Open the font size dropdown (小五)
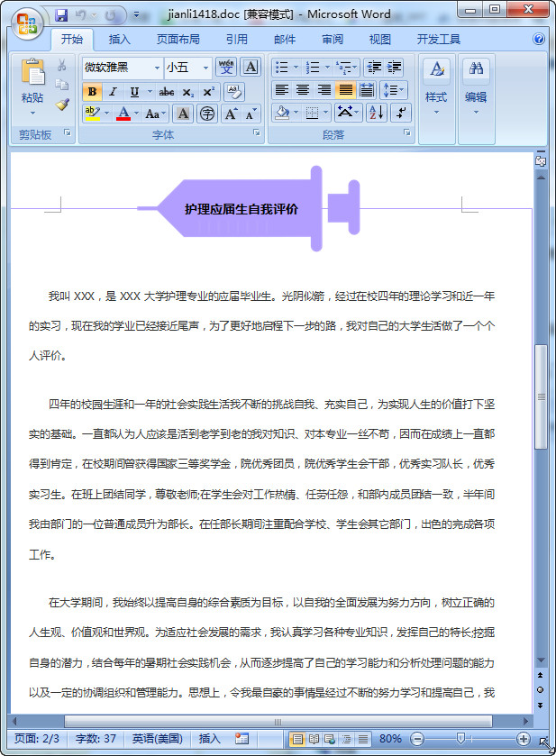The image size is (556, 756). point(206,68)
